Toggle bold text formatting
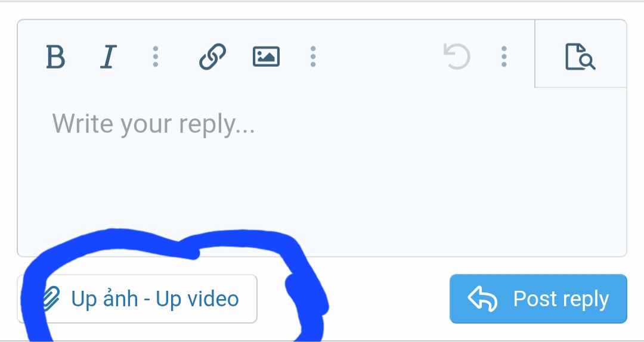 click(55, 56)
